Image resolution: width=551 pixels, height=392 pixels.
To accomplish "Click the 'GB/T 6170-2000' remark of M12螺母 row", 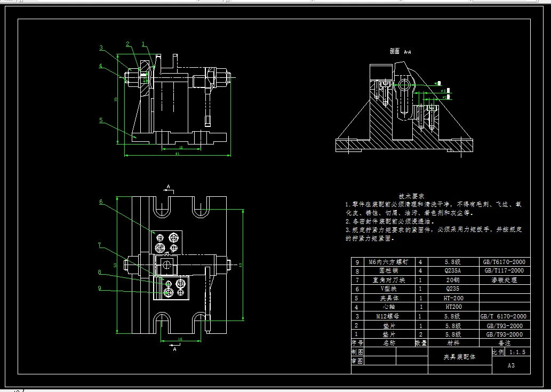I will point(504,316).
